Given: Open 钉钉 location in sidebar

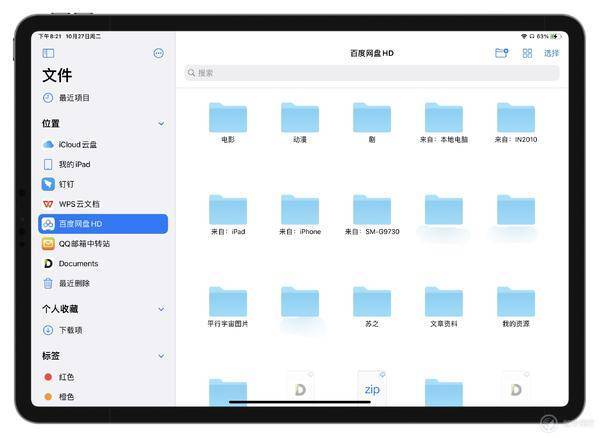Looking at the screenshot, I should [103, 184].
